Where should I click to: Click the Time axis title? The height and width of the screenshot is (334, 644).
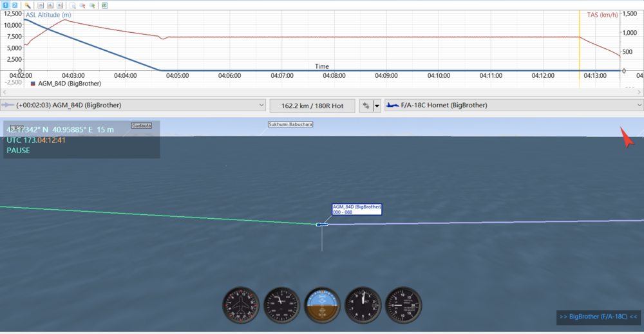click(x=322, y=66)
